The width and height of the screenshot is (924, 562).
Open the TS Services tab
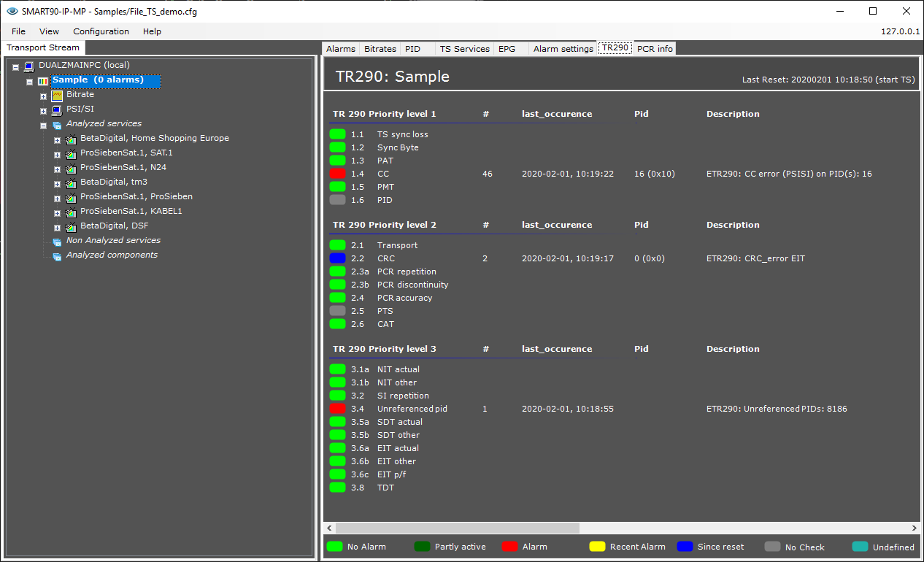(x=465, y=49)
